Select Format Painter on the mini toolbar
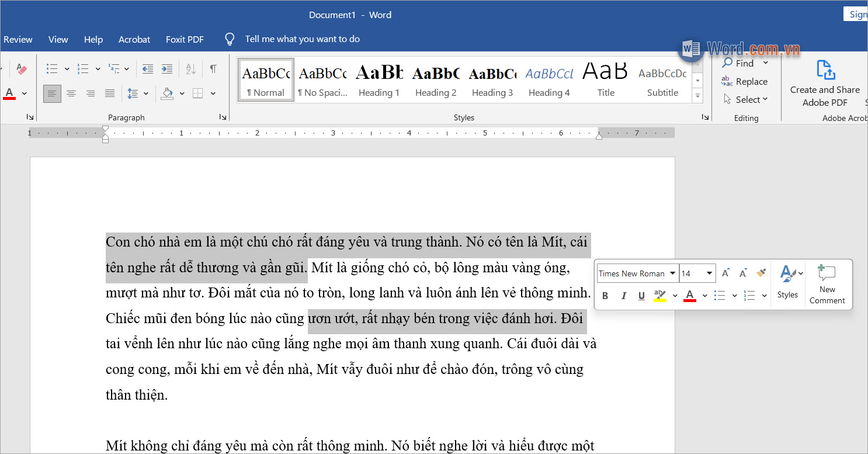 pyautogui.click(x=761, y=273)
